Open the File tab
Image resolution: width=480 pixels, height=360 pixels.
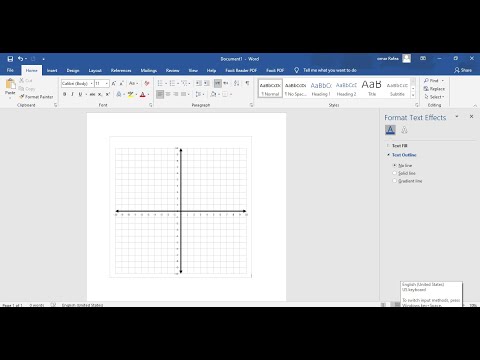[x=10, y=70]
